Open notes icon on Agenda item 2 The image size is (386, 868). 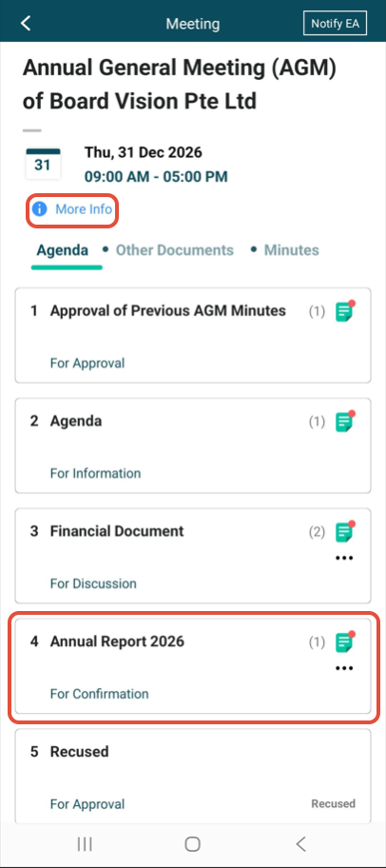(344, 422)
